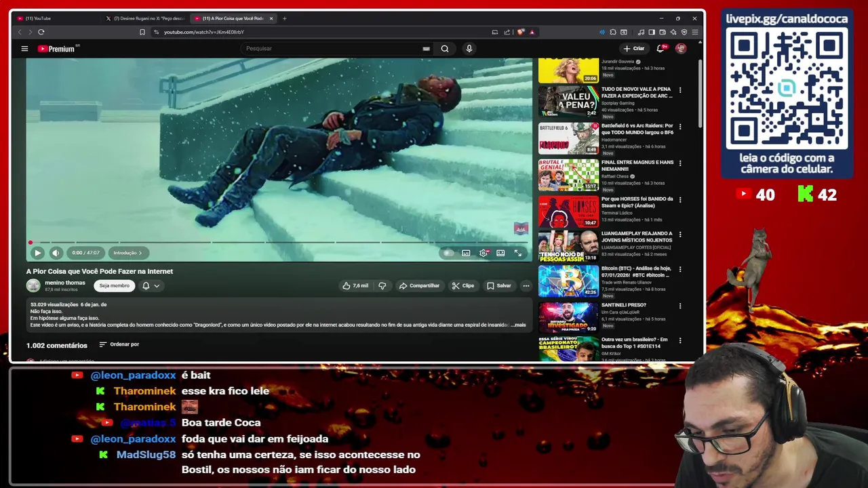Open the search box keyboard icon

point(426,48)
